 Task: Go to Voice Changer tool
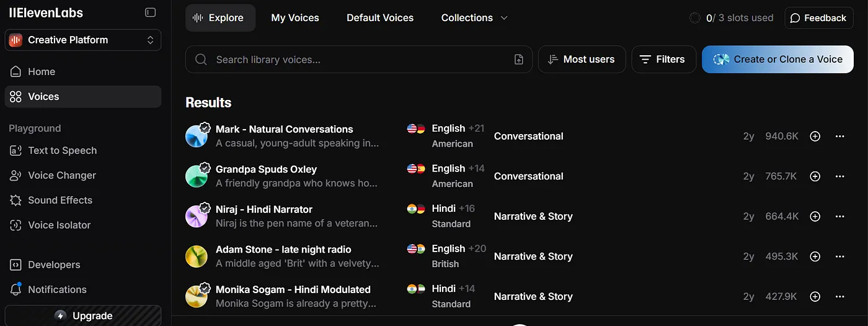coord(61,175)
